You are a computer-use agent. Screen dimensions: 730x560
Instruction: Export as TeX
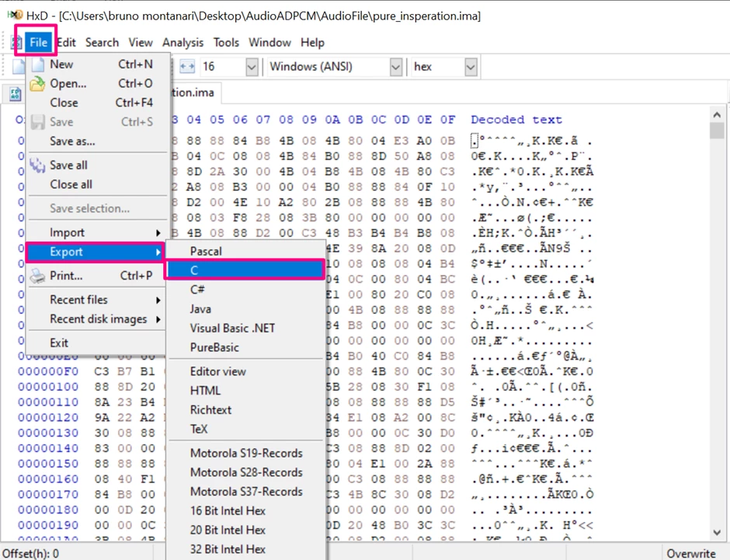(x=245, y=430)
